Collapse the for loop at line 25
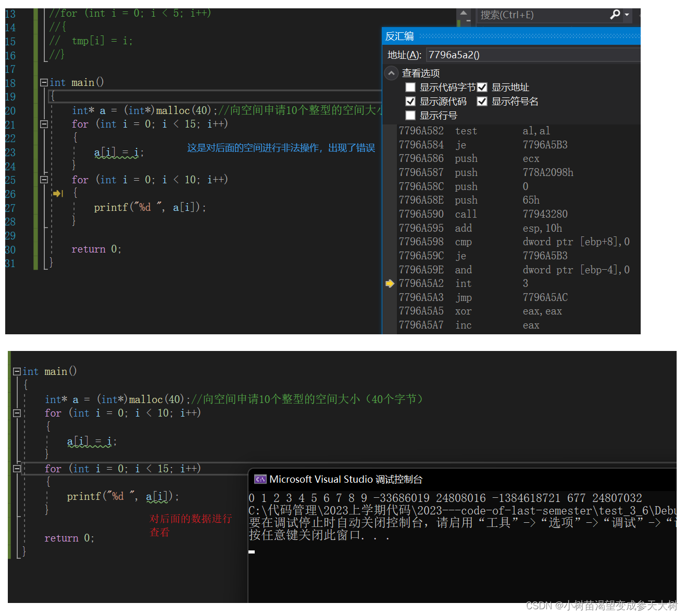Screen dimensions: 686x616 pos(44,180)
